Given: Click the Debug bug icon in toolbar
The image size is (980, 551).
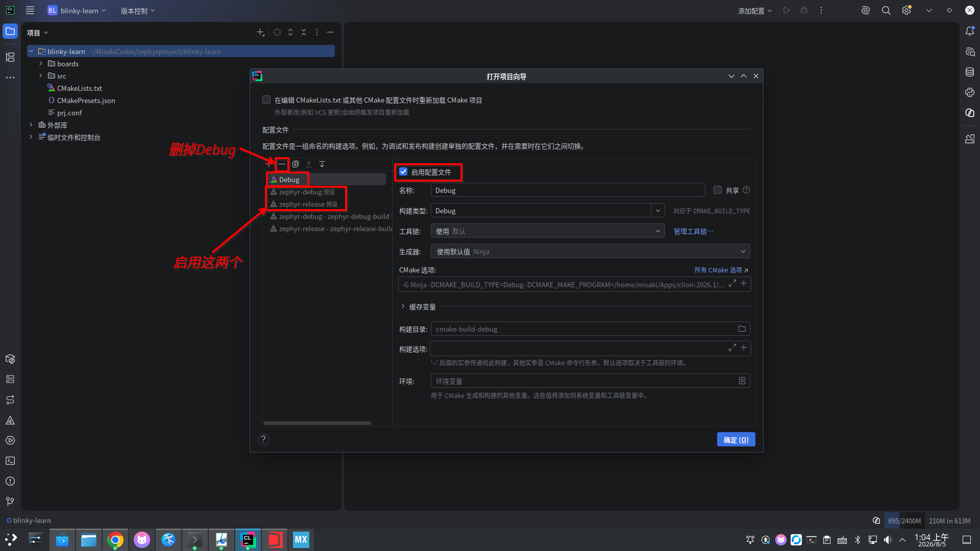Looking at the screenshot, I should [x=804, y=10].
